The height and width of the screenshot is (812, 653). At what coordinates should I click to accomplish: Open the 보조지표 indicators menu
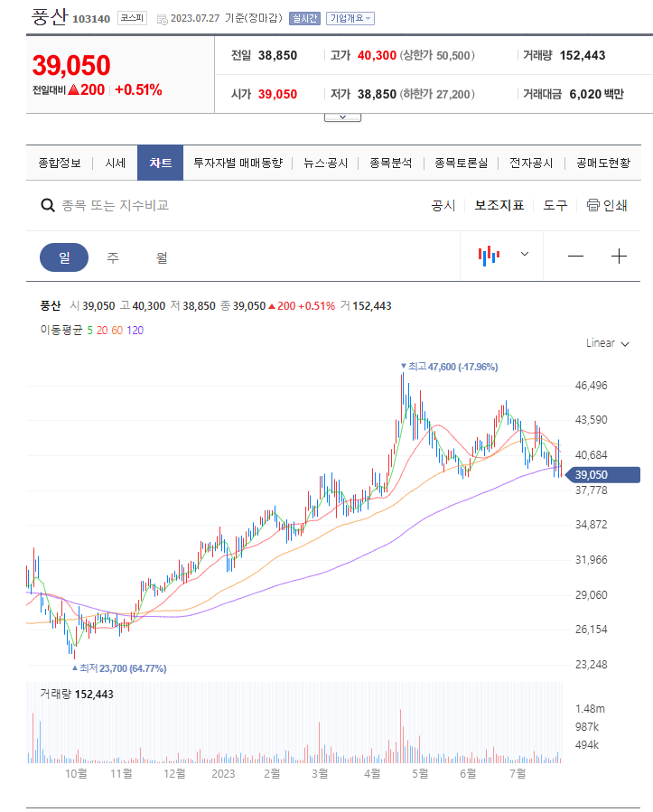point(499,206)
